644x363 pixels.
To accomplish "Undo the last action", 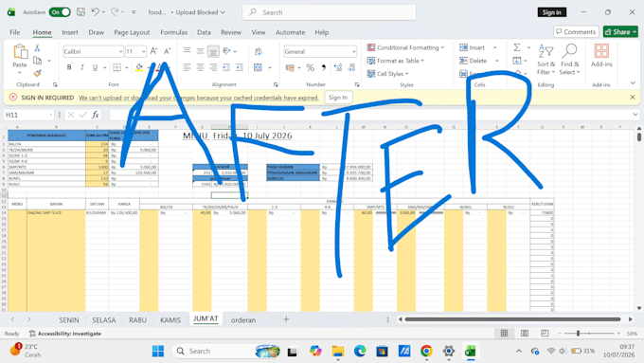I will [x=96, y=12].
